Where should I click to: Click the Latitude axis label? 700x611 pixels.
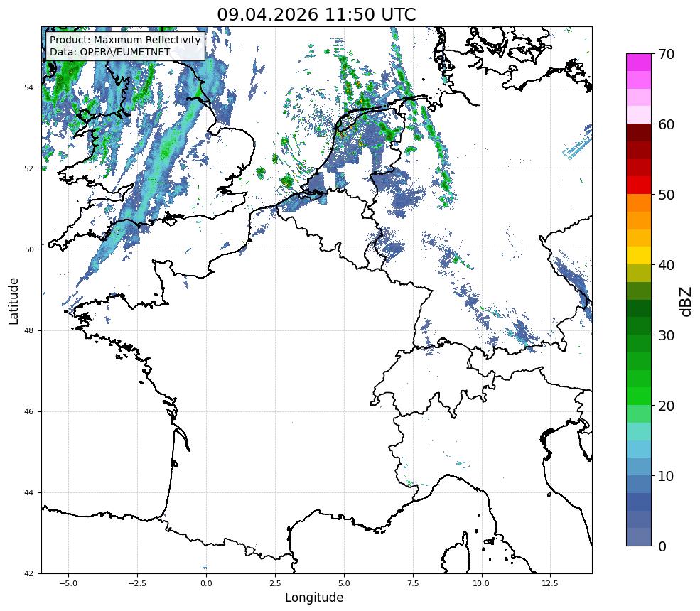point(14,301)
